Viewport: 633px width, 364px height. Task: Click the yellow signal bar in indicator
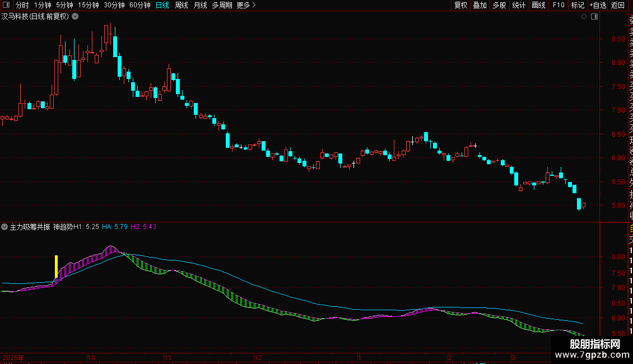click(x=57, y=267)
